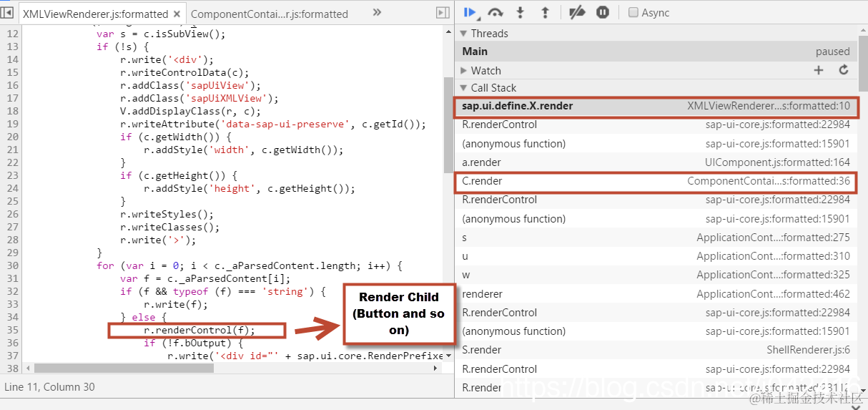This screenshot has height=410, width=868.
Task: Step over next function call
Action: pyautogui.click(x=495, y=12)
